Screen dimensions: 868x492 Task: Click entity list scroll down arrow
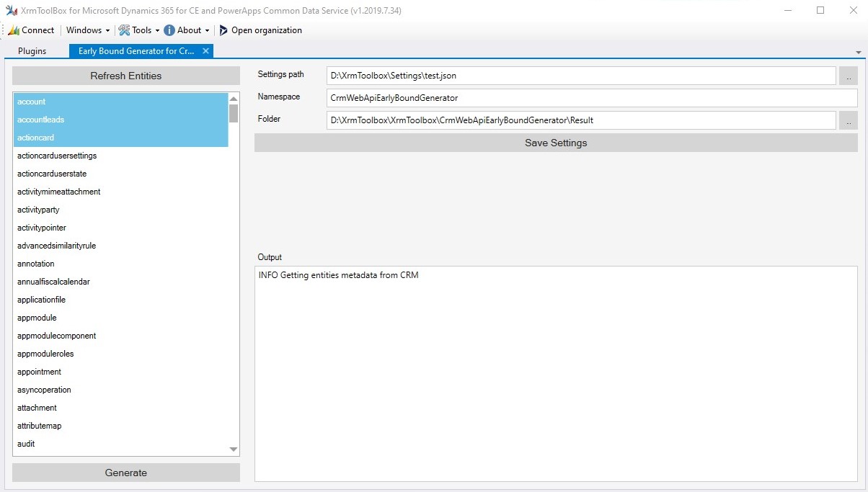click(234, 449)
